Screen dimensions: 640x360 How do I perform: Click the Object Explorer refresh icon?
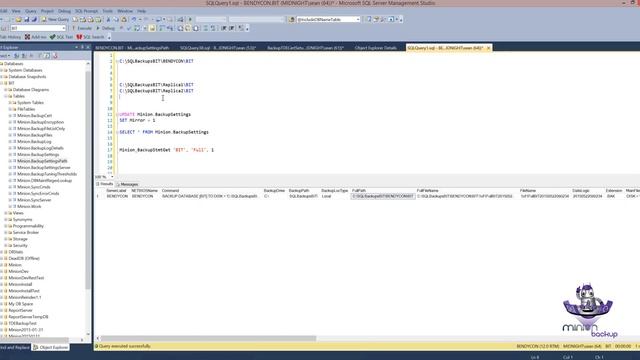point(47,56)
